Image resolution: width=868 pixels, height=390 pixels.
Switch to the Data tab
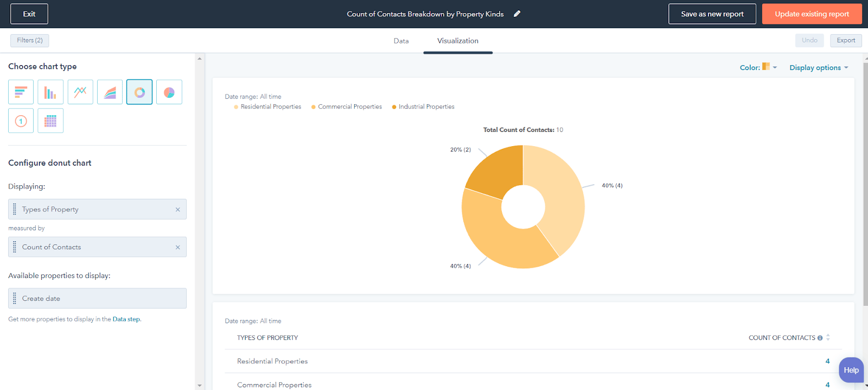(x=401, y=41)
